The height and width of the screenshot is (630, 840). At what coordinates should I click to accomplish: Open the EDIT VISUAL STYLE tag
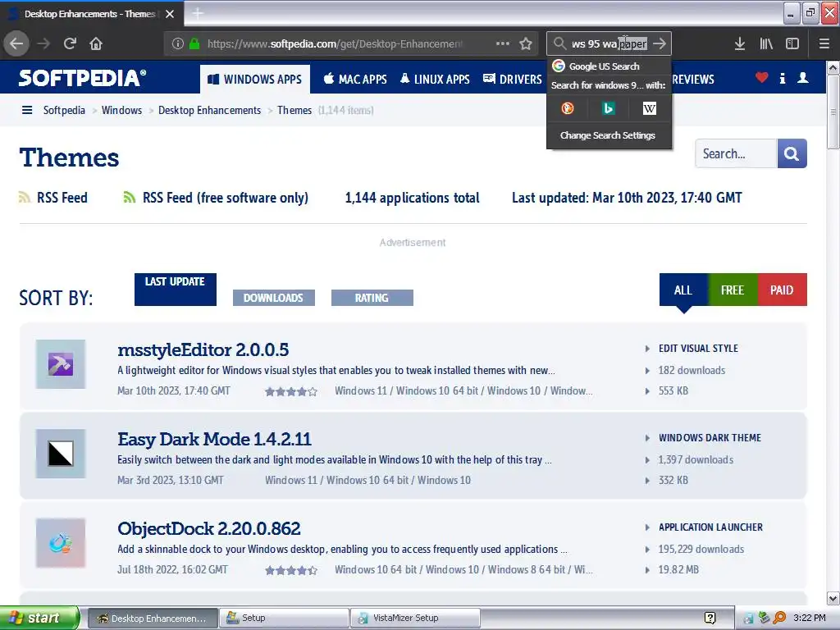698,349
